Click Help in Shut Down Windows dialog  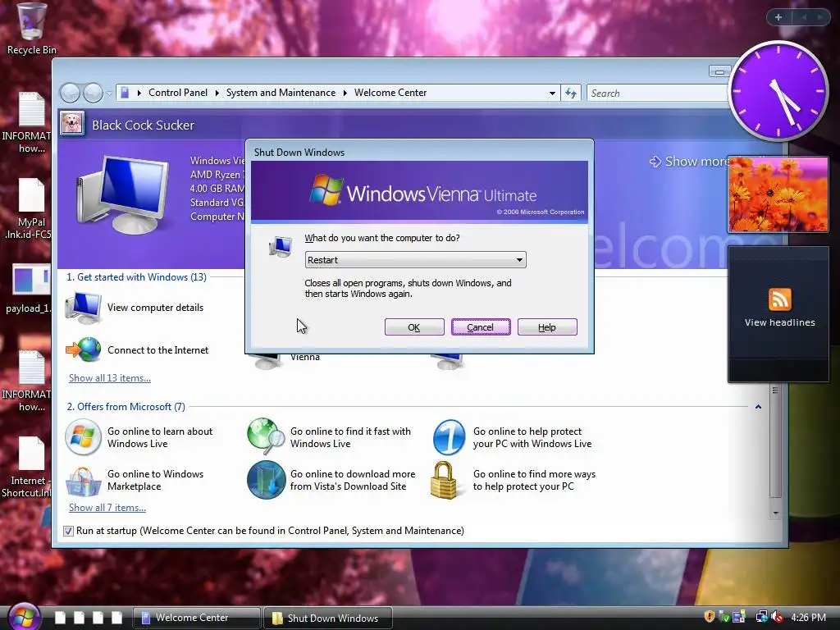point(547,327)
